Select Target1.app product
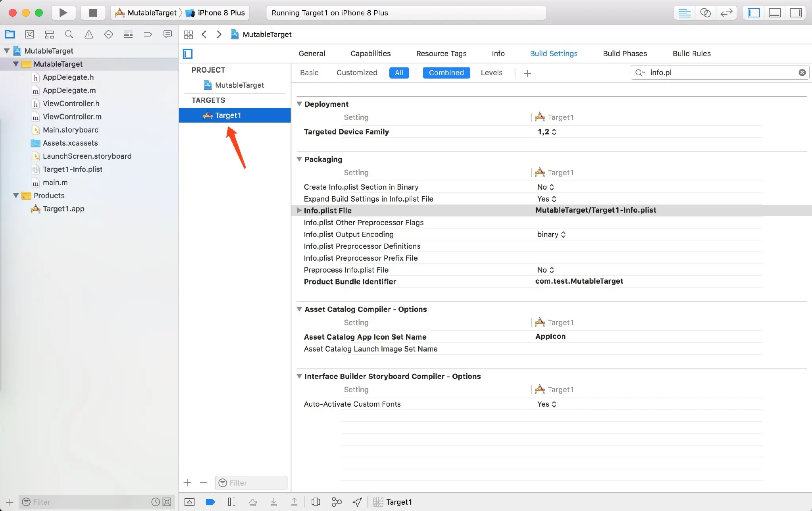Image resolution: width=812 pixels, height=511 pixels. coord(63,209)
